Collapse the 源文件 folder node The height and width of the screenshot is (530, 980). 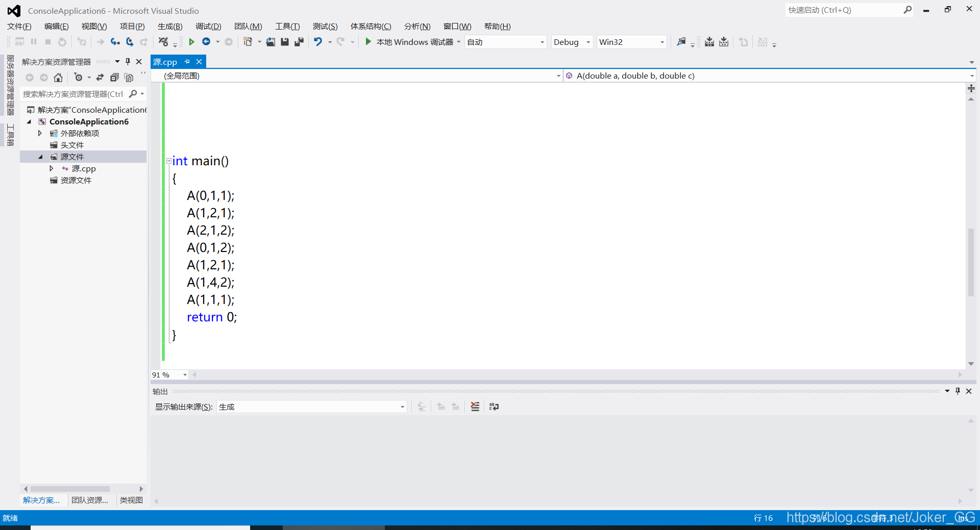(x=40, y=157)
